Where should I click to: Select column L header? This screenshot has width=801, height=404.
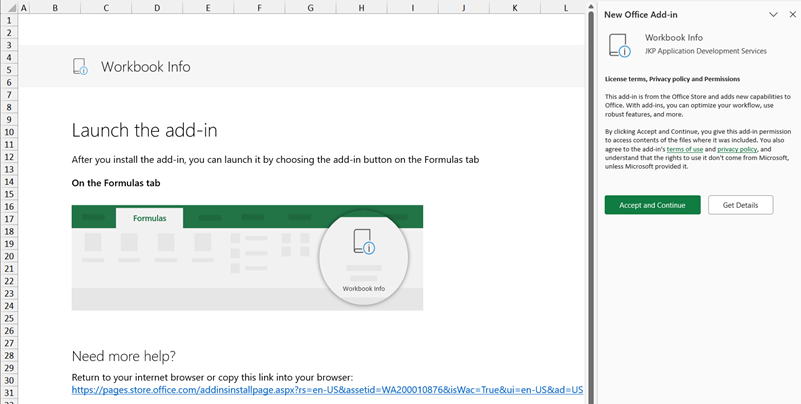click(x=562, y=8)
